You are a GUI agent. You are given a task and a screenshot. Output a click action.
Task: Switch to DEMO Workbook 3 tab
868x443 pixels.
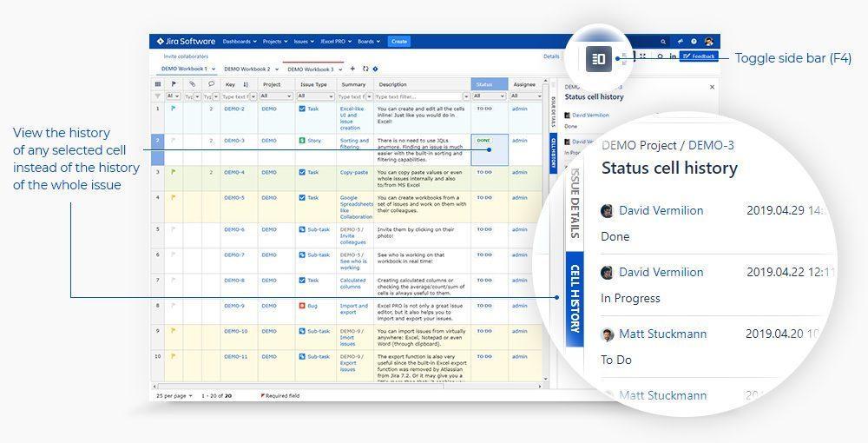click(x=311, y=69)
